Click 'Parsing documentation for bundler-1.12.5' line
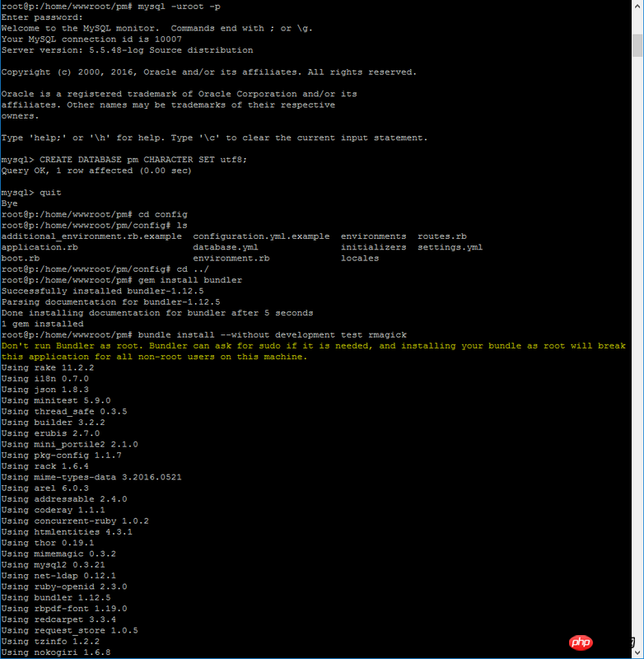 tap(111, 301)
